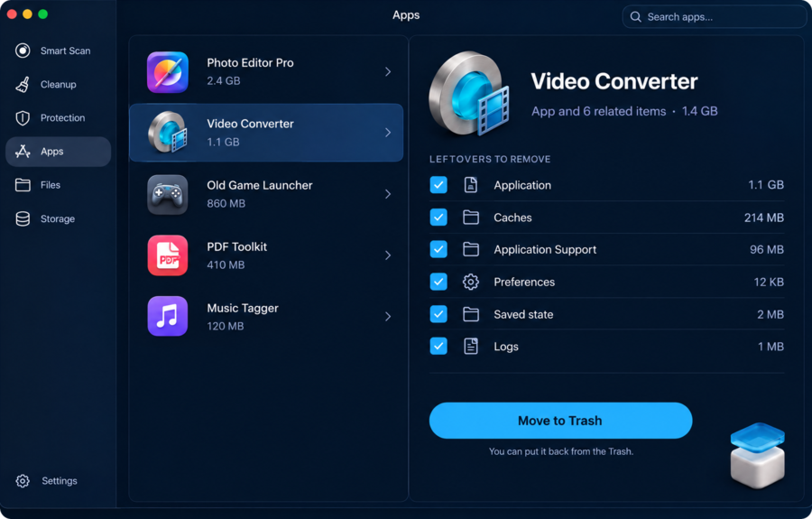Click the Apps sidebar icon
This screenshot has width=812, height=519.
(x=23, y=152)
